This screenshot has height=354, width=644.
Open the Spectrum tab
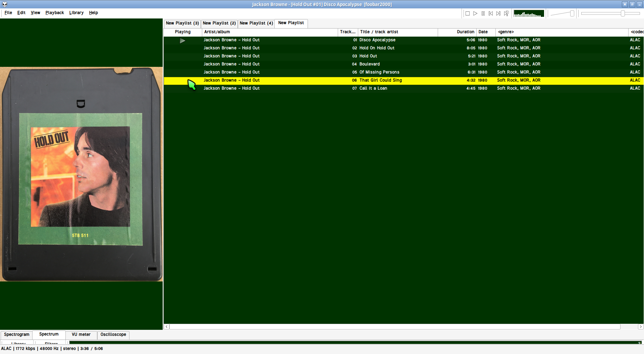point(49,334)
